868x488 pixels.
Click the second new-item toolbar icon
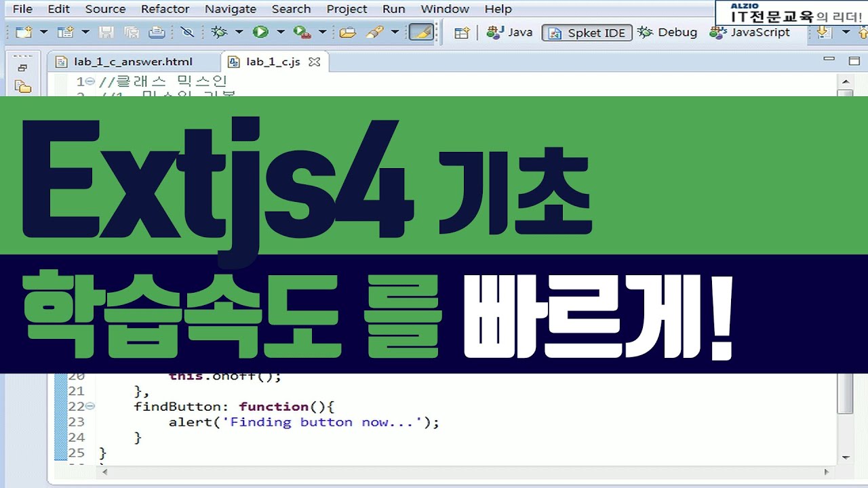65,32
